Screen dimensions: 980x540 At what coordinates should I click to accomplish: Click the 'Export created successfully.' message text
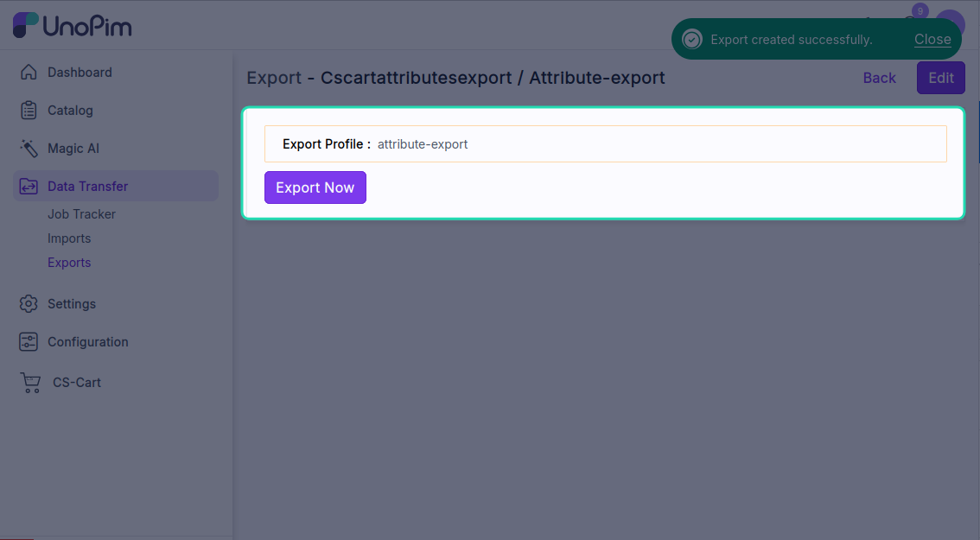792,40
